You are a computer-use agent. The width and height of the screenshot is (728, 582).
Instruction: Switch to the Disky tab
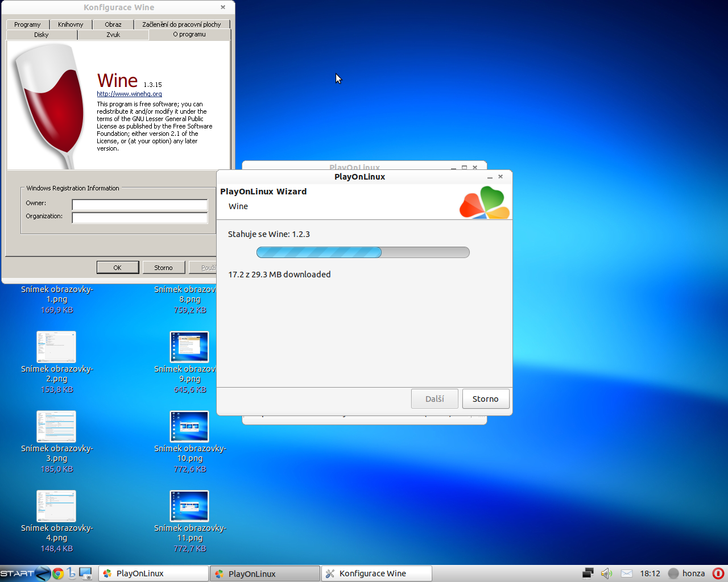click(x=42, y=35)
